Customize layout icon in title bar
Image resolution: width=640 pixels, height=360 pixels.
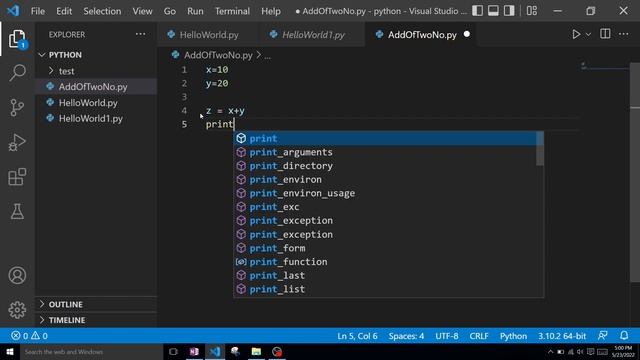pos(531,11)
